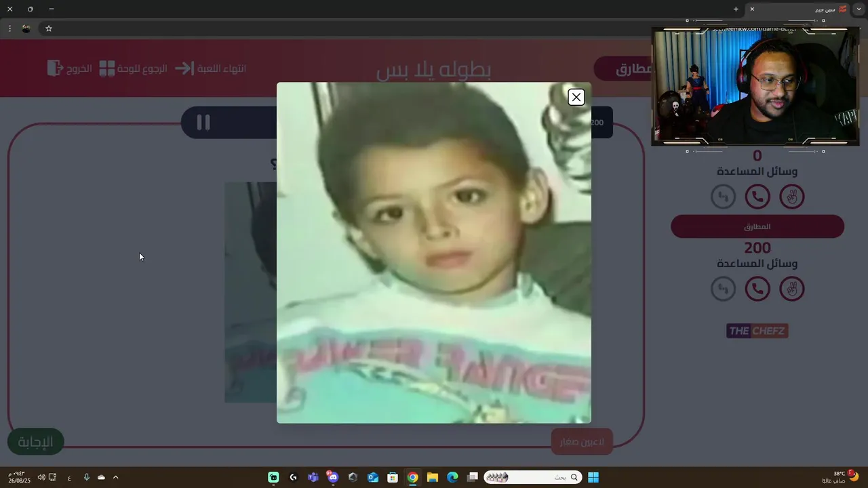Close the سين جيم browser tab
The width and height of the screenshot is (868, 488).
click(751, 9)
